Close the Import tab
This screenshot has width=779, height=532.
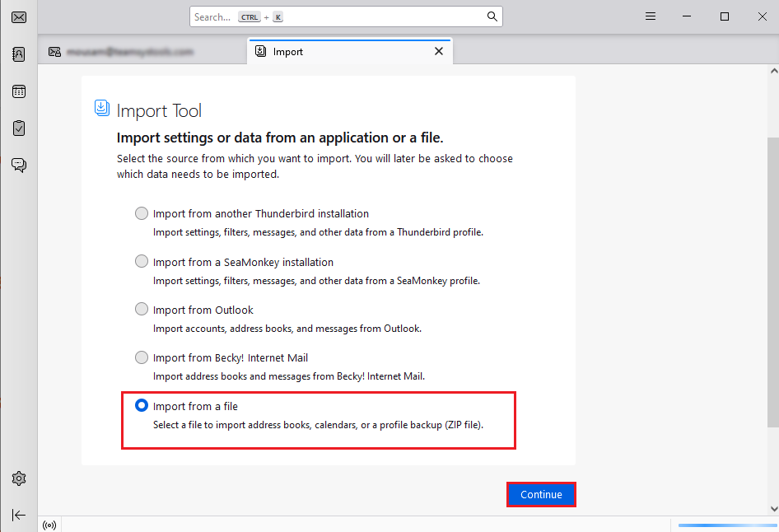(439, 51)
